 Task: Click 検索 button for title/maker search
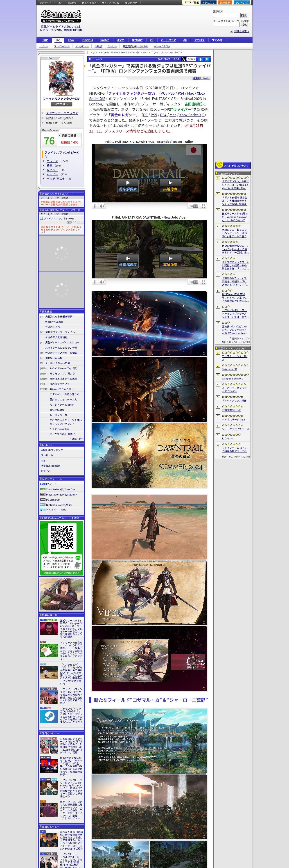pos(244,25)
